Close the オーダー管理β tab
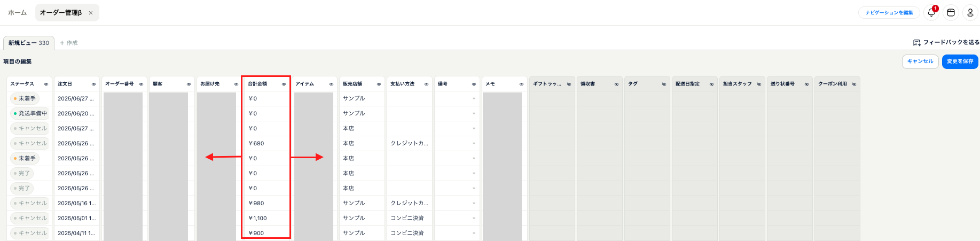This screenshot has height=241, width=980. [91, 13]
